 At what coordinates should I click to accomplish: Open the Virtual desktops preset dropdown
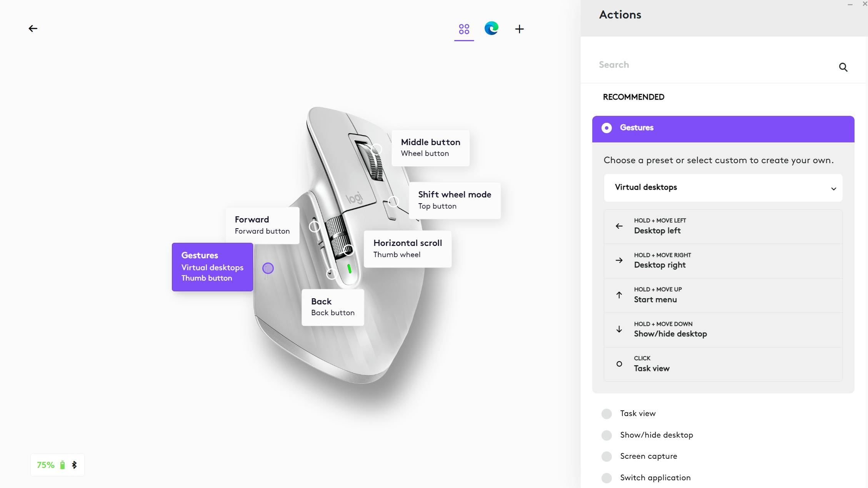(x=723, y=188)
